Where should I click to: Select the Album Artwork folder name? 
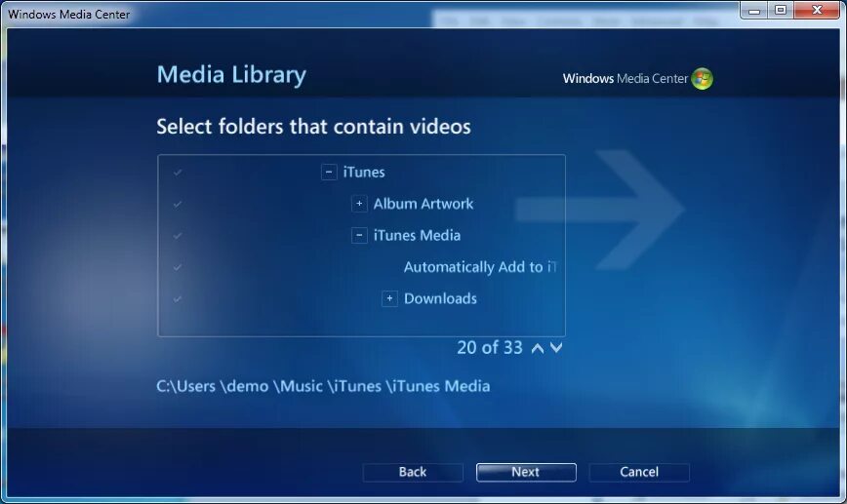click(x=423, y=204)
